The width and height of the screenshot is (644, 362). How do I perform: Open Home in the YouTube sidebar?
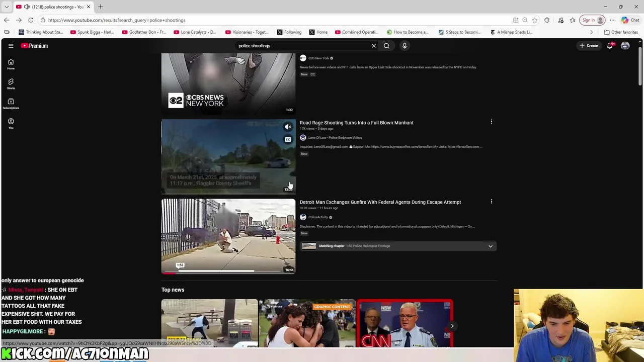11,64
